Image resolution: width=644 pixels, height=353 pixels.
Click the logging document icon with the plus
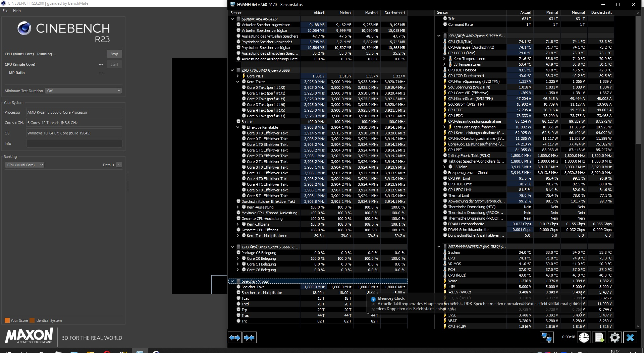599,337
